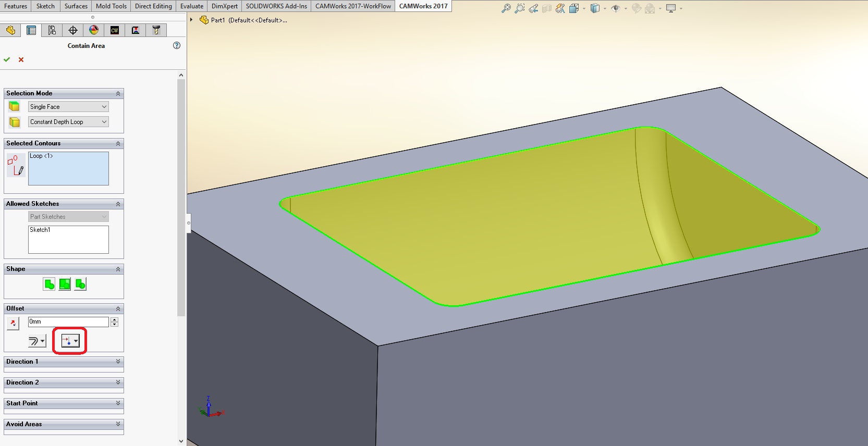
Task: Switch to the Mold Tools tab
Action: 111,6
